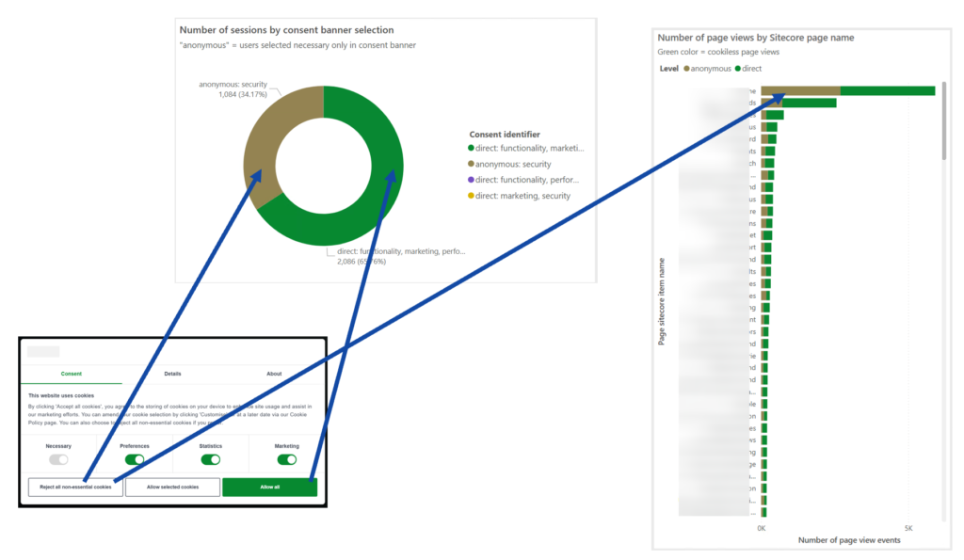Switch to the Details tab
964x560 pixels.
click(172, 374)
